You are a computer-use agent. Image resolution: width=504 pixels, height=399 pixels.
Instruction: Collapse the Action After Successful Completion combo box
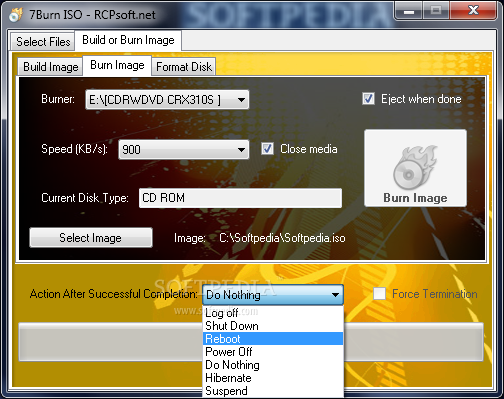[273, 295]
